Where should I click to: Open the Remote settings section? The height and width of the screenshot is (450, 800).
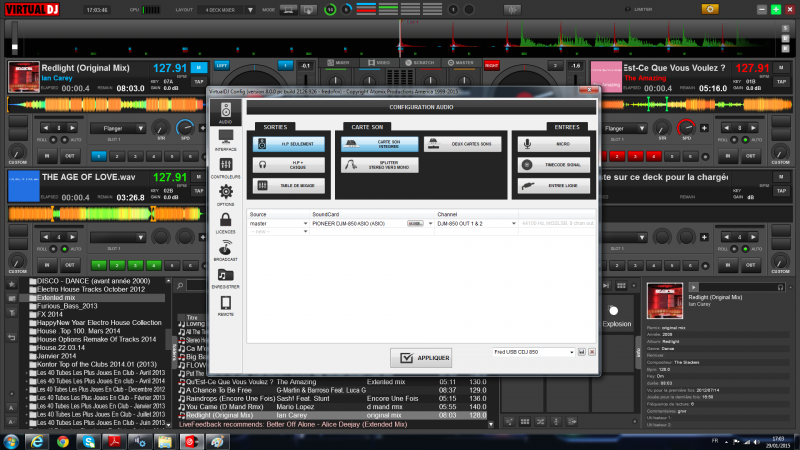[x=225, y=305]
